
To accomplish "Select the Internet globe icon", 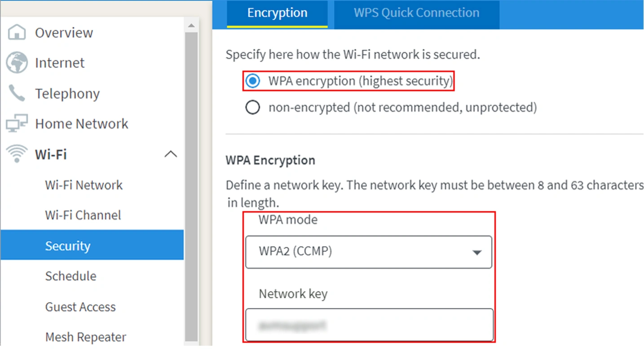I will click(17, 62).
